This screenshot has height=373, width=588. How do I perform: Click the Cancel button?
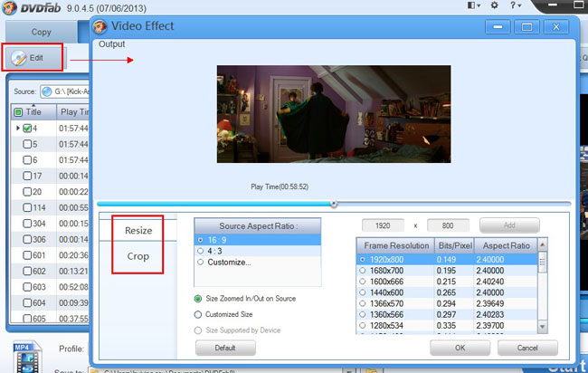[527, 348]
